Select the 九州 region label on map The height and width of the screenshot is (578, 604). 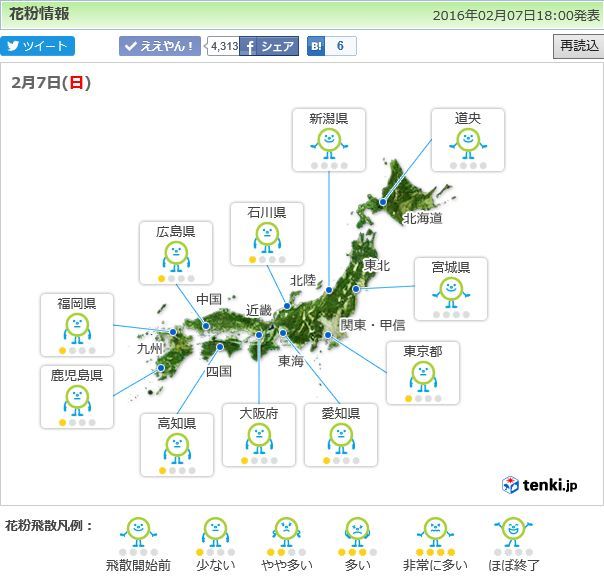coord(150,349)
